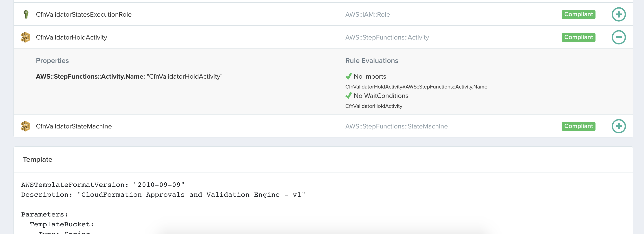644x234 pixels.
Task: Click the CfnValidatorStateMachine Step Functions icon
Action: click(25, 126)
